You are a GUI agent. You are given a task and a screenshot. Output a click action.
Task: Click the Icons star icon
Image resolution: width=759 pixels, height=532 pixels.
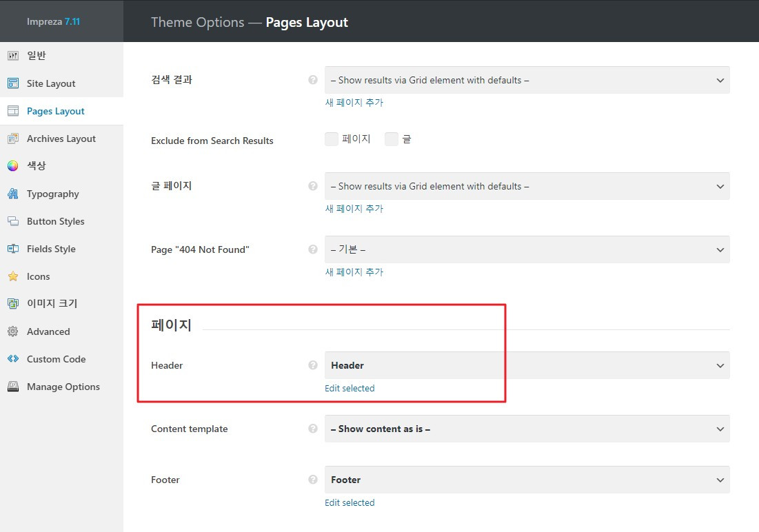click(13, 276)
